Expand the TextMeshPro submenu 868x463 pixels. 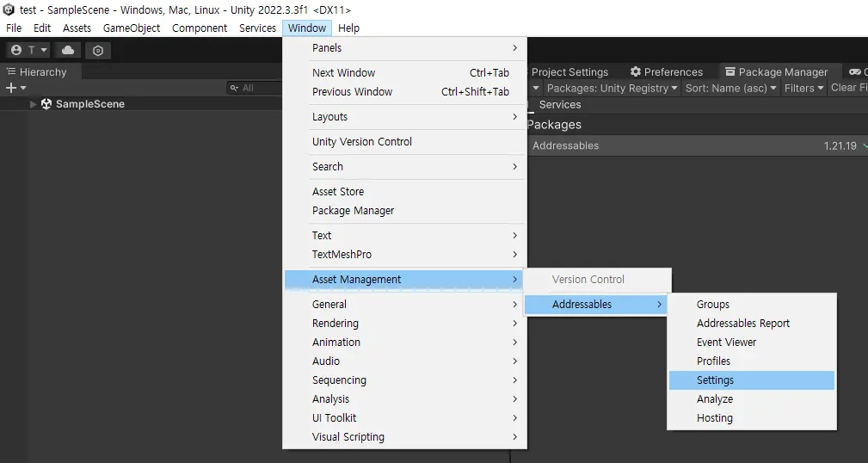(x=404, y=254)
